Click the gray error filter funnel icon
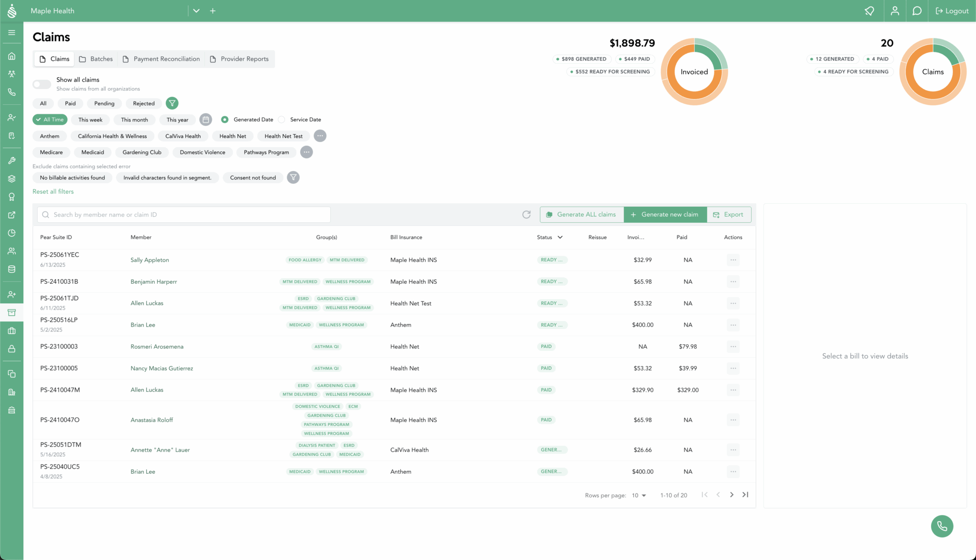Viewport: 976px width, 560px height. tap(293, 178)
